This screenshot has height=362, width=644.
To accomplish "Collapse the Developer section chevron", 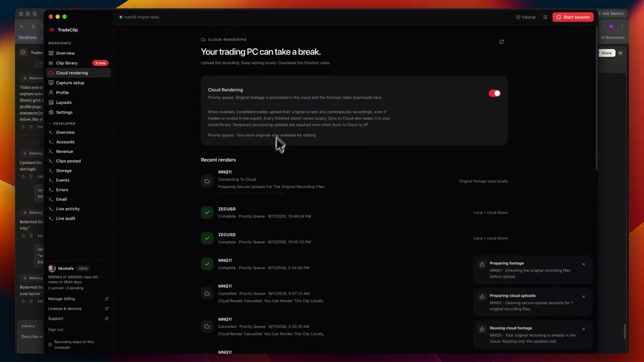I will [50, 123].
